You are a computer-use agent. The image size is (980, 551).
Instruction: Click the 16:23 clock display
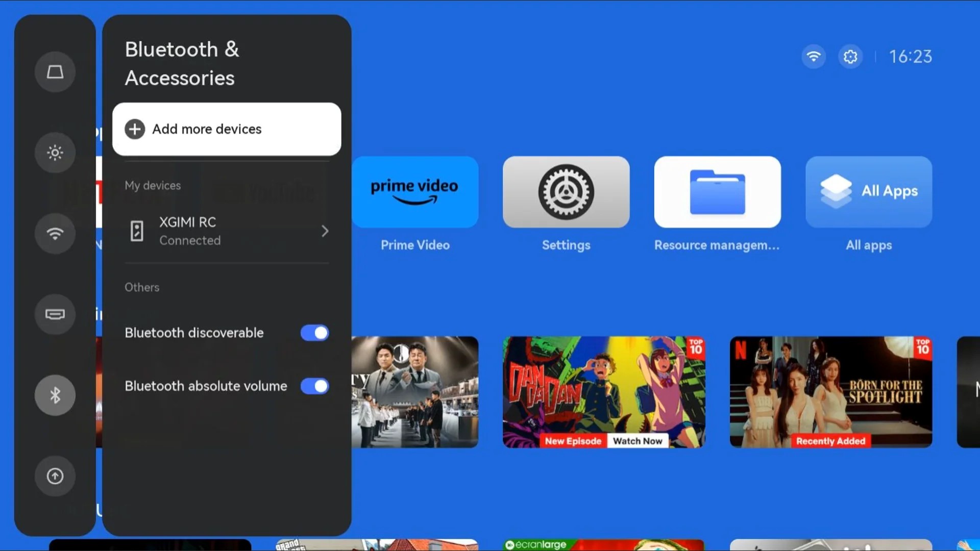coord(911,57)
